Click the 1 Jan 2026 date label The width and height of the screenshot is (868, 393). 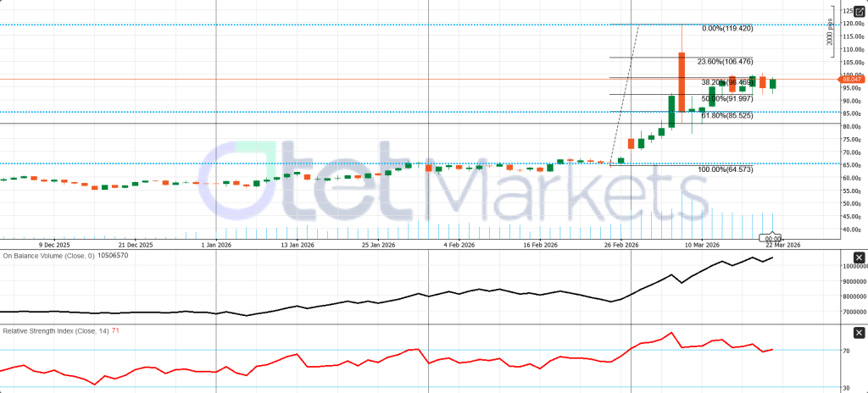[x=216, y=245]
